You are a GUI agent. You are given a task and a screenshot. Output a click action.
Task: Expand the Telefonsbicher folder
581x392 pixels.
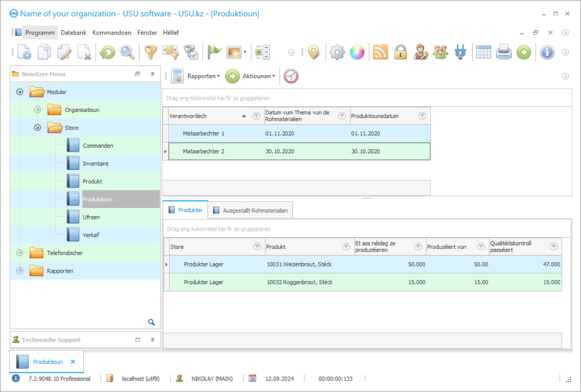[20, 253]
